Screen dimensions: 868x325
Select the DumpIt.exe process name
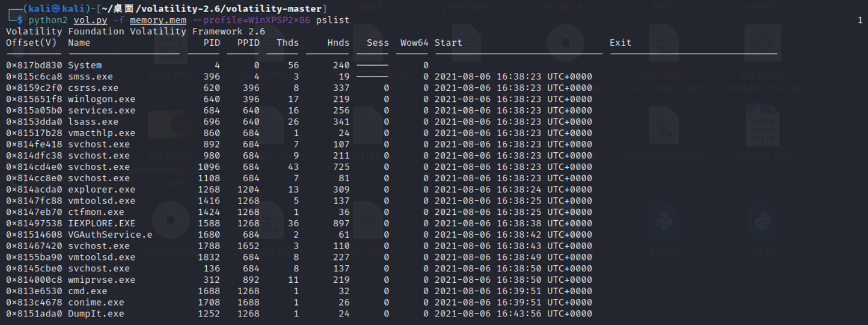click(x=96, y=314)
